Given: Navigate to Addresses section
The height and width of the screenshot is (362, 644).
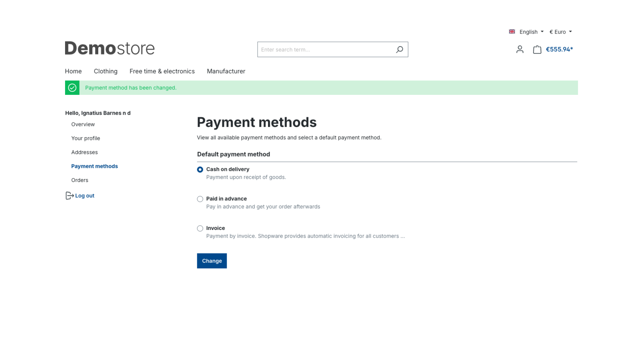Looking at the screenshot, I should click(85, 152).
